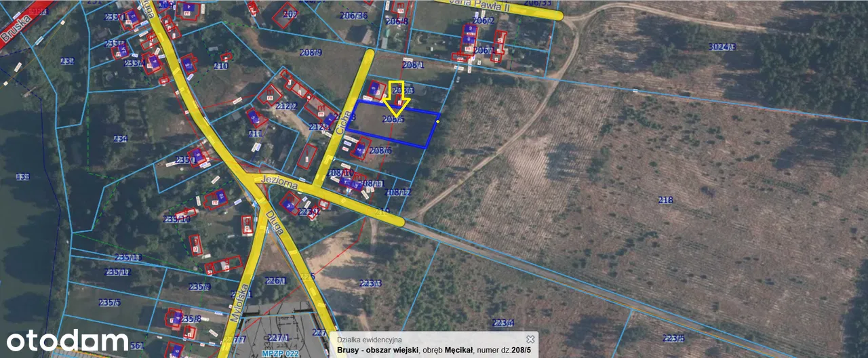This screenshot has width=868, height=358.
Task: Click the yellow arrow marker above parcel 208/5
Action: click(396, 97)
